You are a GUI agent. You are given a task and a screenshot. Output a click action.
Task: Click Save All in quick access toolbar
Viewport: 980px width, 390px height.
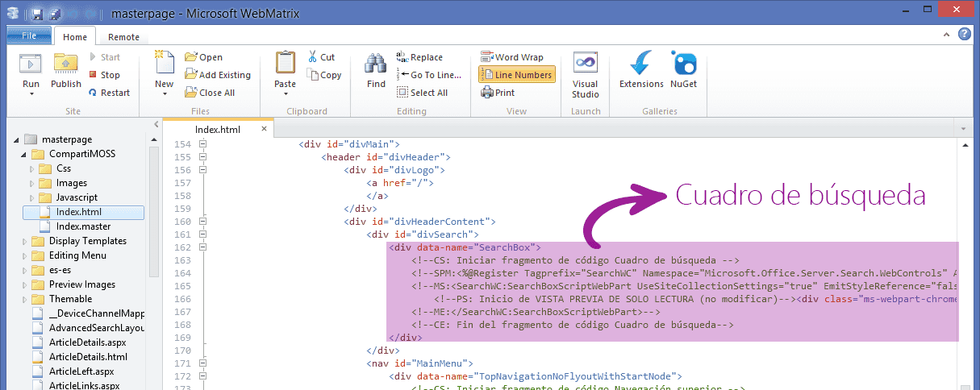54,14
